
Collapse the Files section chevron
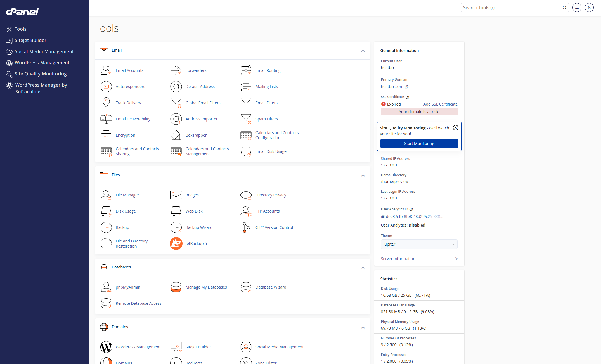tap(363, 175)
